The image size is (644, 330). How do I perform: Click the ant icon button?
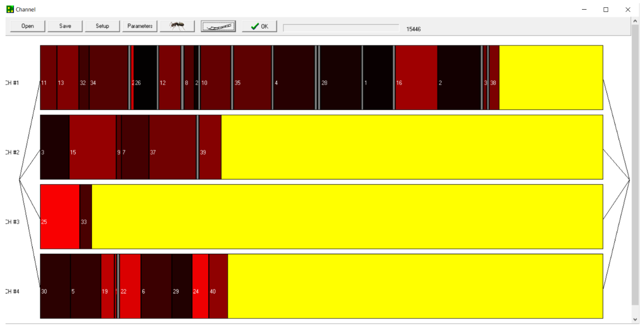click(177, 26)
